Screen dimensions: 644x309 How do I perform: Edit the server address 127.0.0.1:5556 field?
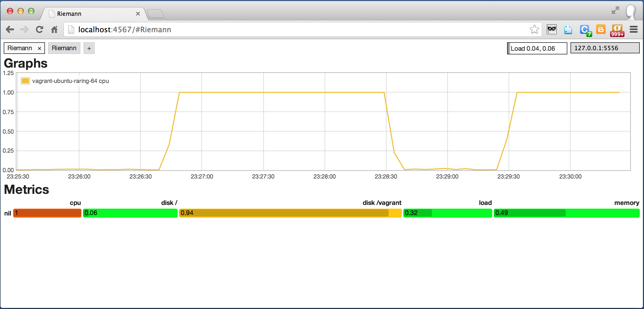[605, 48]
